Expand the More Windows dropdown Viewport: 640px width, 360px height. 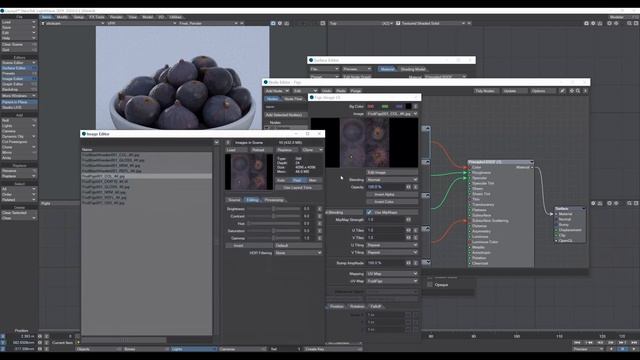click(x=19, y=96)
